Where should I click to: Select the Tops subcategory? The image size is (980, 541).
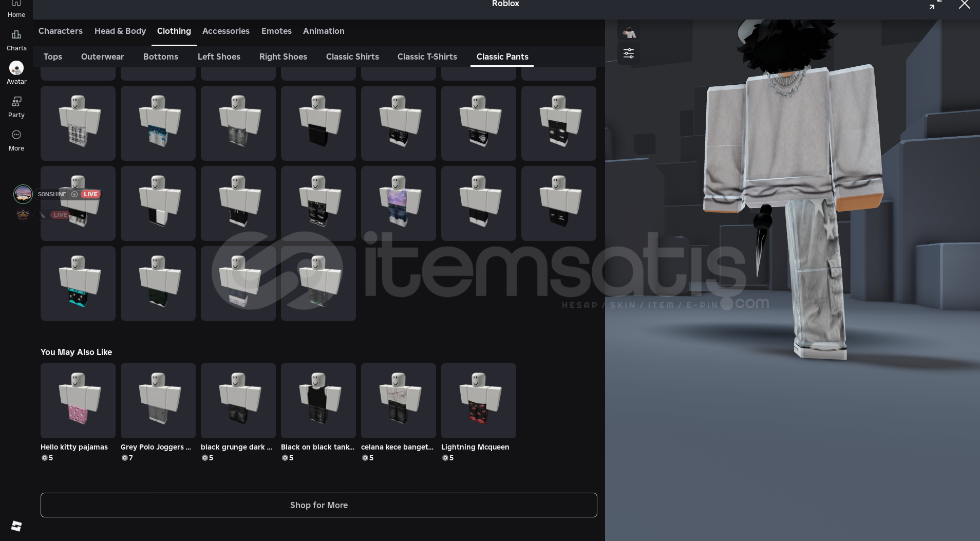click(53, 57)
